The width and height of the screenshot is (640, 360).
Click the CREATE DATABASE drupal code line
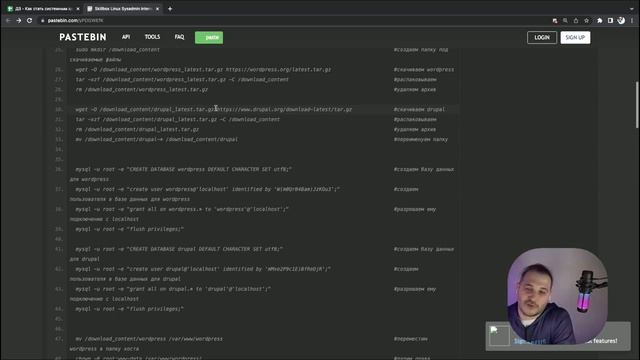click(179, 249)
